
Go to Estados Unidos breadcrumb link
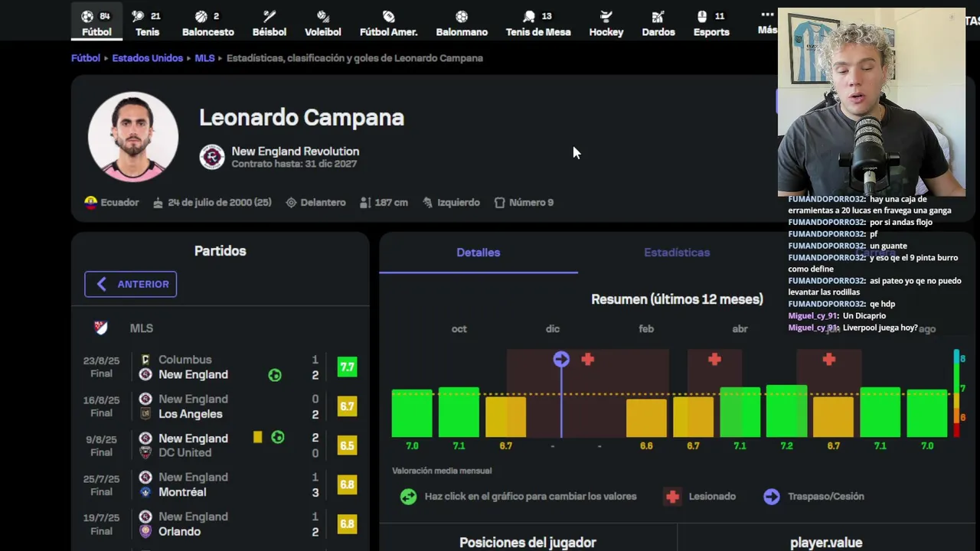tap(147, 57)
